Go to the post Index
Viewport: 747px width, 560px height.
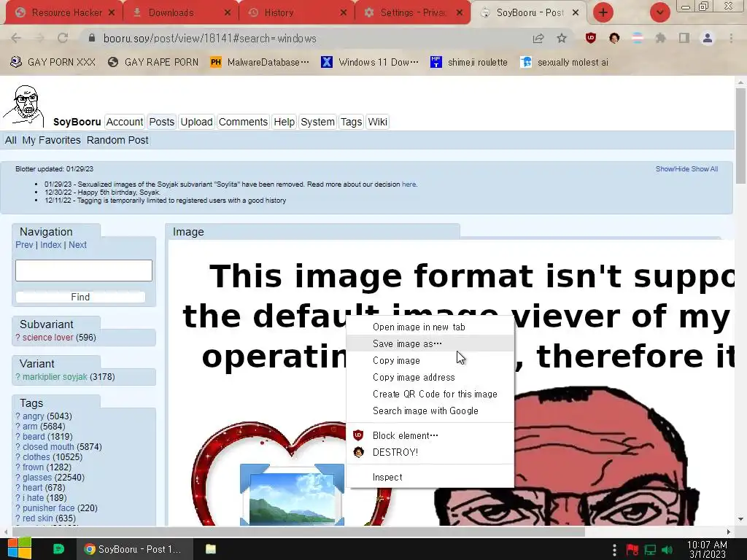tap(51, 245)
